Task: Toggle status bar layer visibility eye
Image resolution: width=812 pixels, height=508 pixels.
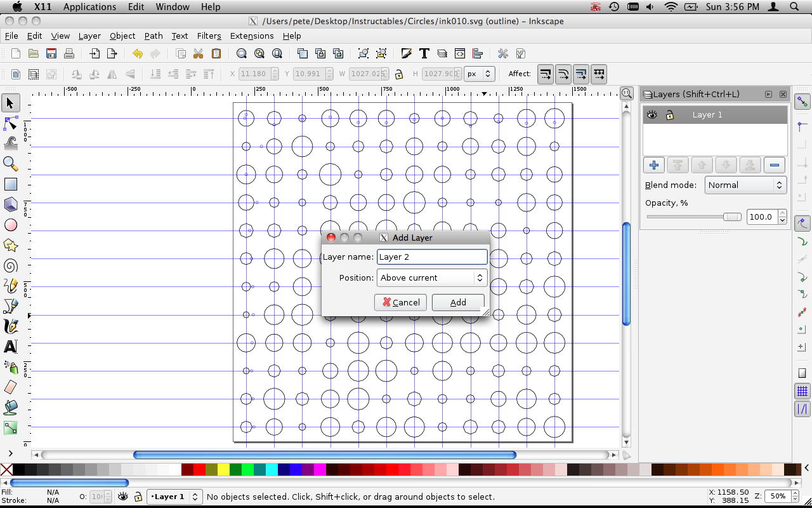Action: tap(123, 497)
